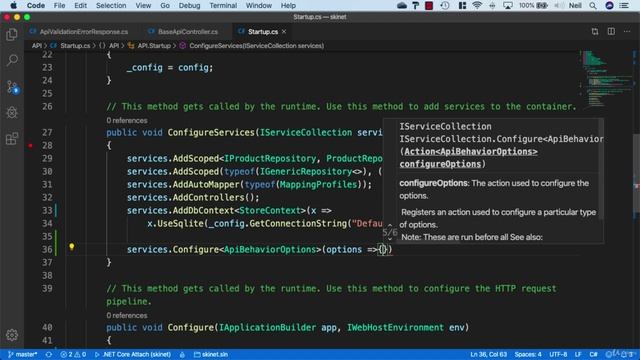Open the Debug view in activity bar
This screenshot has height=360, width=640.
pos(12,112)
